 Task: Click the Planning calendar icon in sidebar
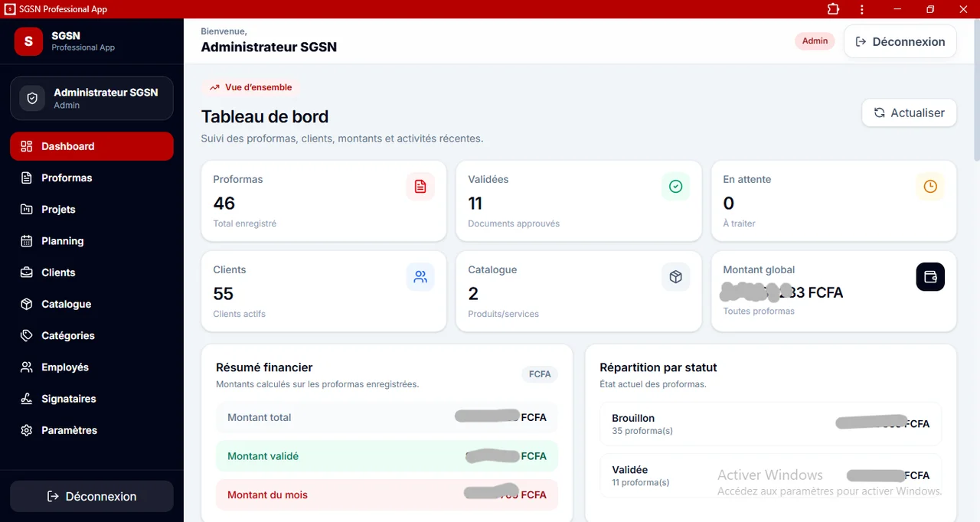point(27,241)
